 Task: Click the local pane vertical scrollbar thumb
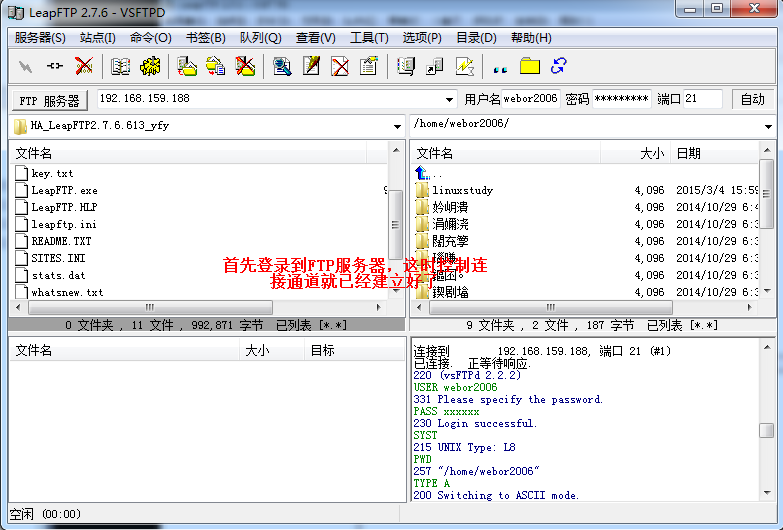395,224
